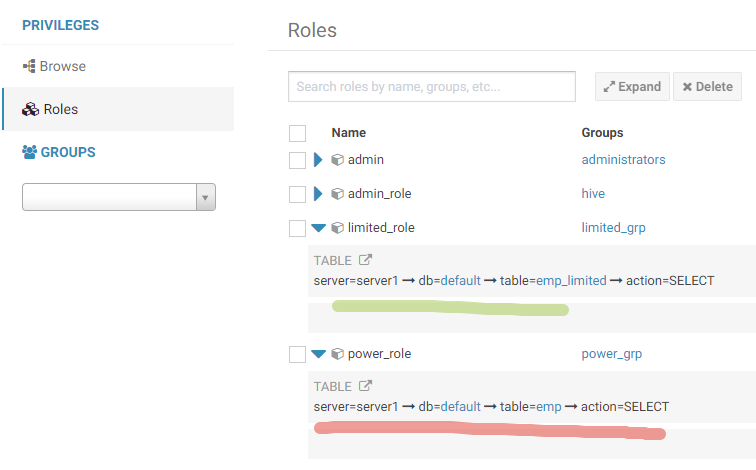Click the cube icon beside admin role
Viewport: 756px width, 470px height.
[x=337, y=160]
